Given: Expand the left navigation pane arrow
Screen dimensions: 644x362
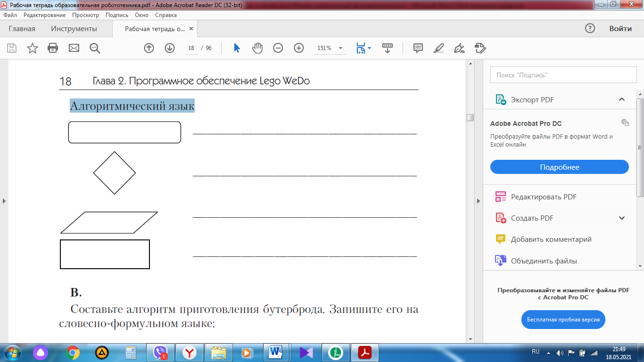Looking at the screenshot, I should point(4,201).
